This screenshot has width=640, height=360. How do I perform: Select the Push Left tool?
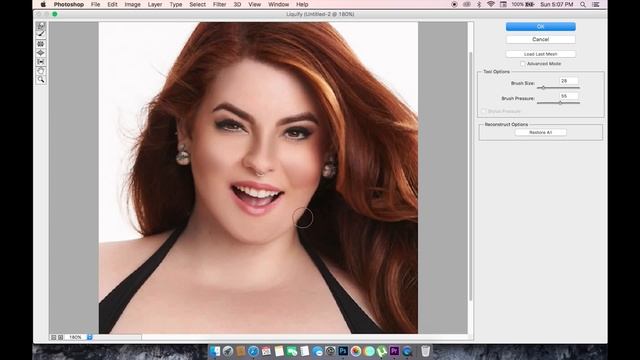[40, 62]
